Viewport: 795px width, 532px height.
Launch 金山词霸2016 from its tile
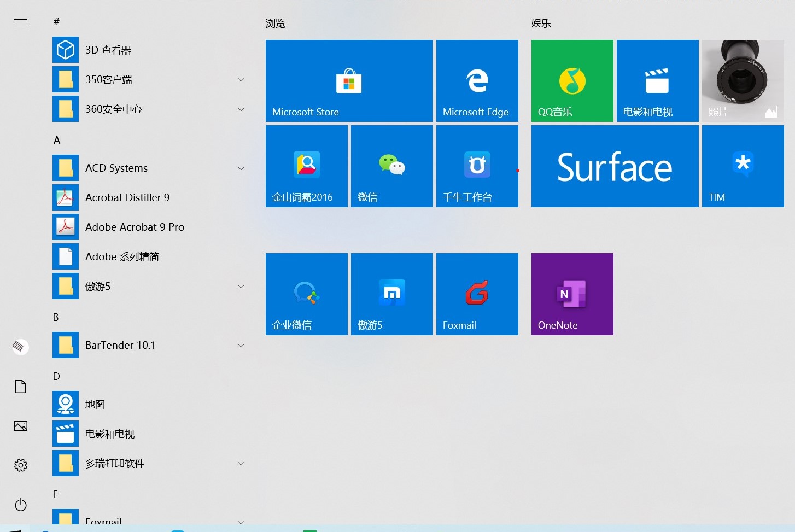pyautogui.click(x=306, y=166)
